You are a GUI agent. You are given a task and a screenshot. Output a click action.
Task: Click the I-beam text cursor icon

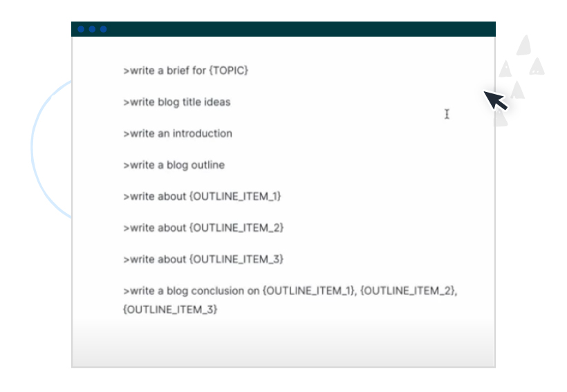pyautogui.click(x=447, y=114)
